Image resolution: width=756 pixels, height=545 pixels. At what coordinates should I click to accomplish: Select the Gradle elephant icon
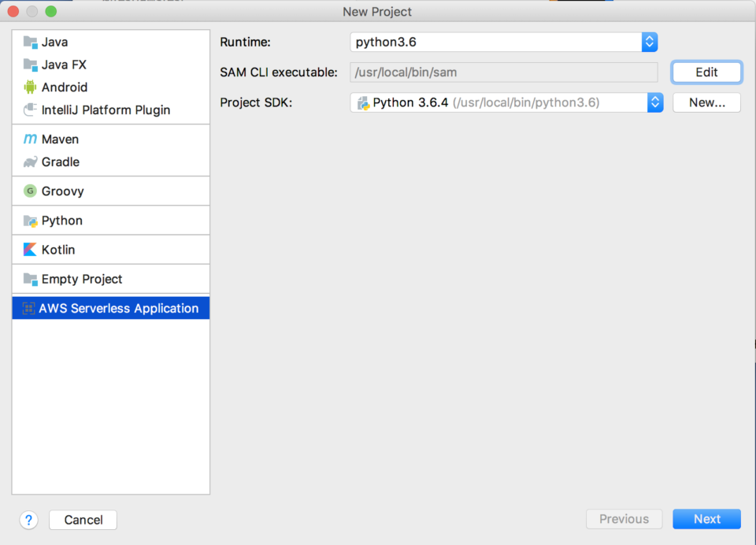pyautogui.click(x=30, y=162)
